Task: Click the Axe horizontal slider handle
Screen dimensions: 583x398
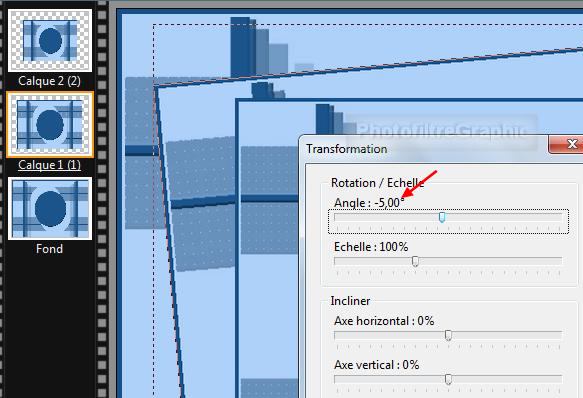Action: pos(448,336)
